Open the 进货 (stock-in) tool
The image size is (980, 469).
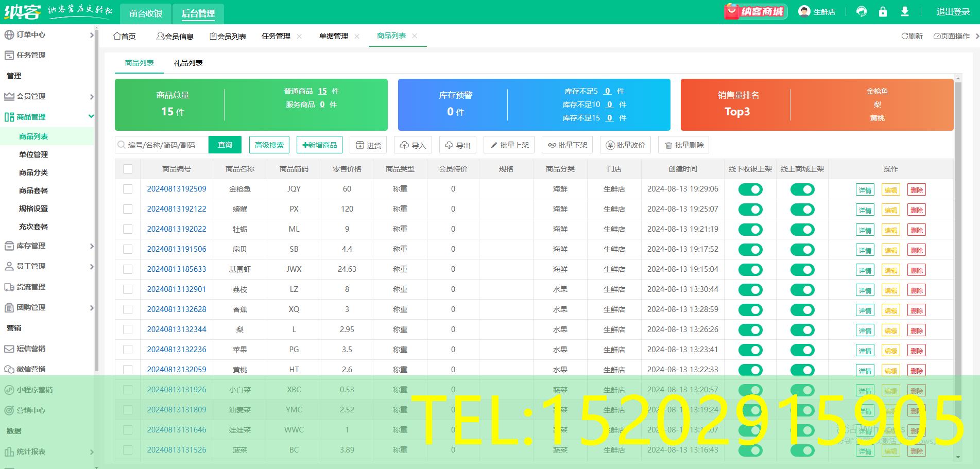tap(368, 145)
